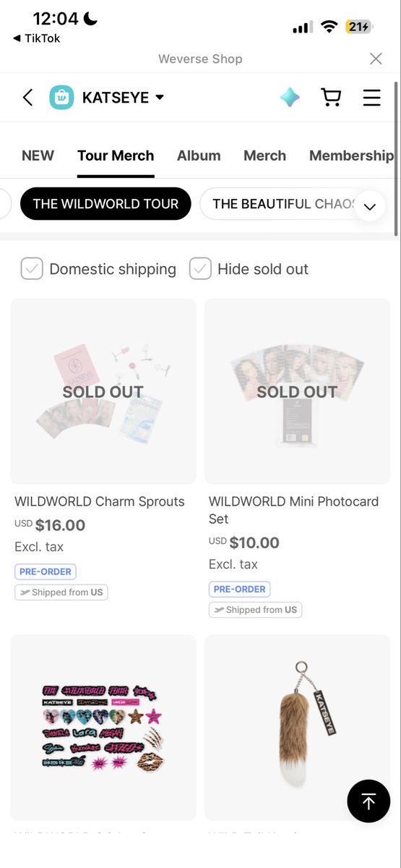Image resolution: width=401 pixels, height=868 pixels.
Task: Open the shopping cart icon
Action: click(331, 97)
